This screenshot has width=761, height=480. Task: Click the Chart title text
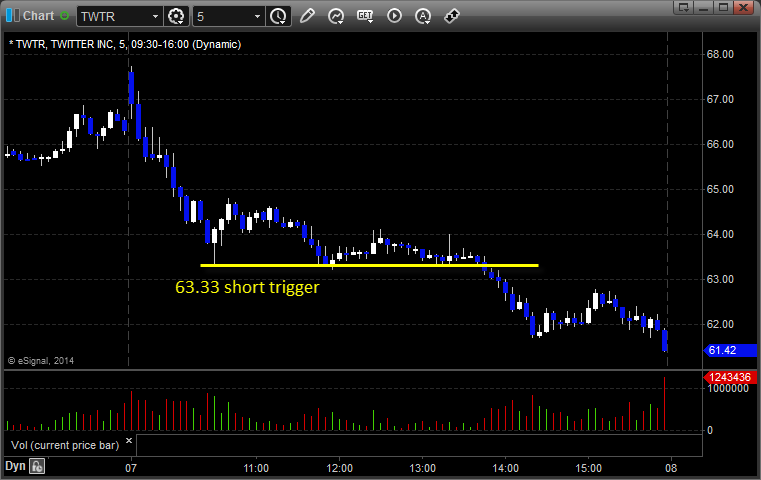click(38, 16)
